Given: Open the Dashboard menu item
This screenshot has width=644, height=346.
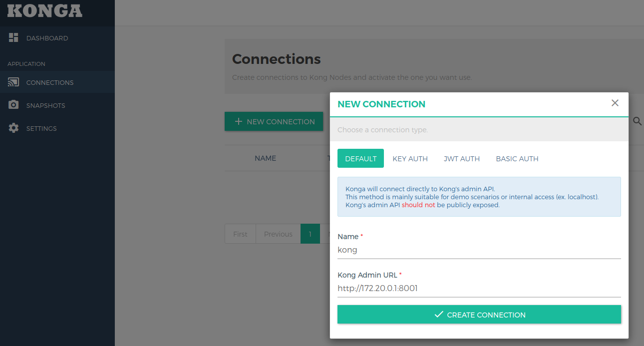Looking at the screenshot, I should pyautogui.click(x=57, y=38).
